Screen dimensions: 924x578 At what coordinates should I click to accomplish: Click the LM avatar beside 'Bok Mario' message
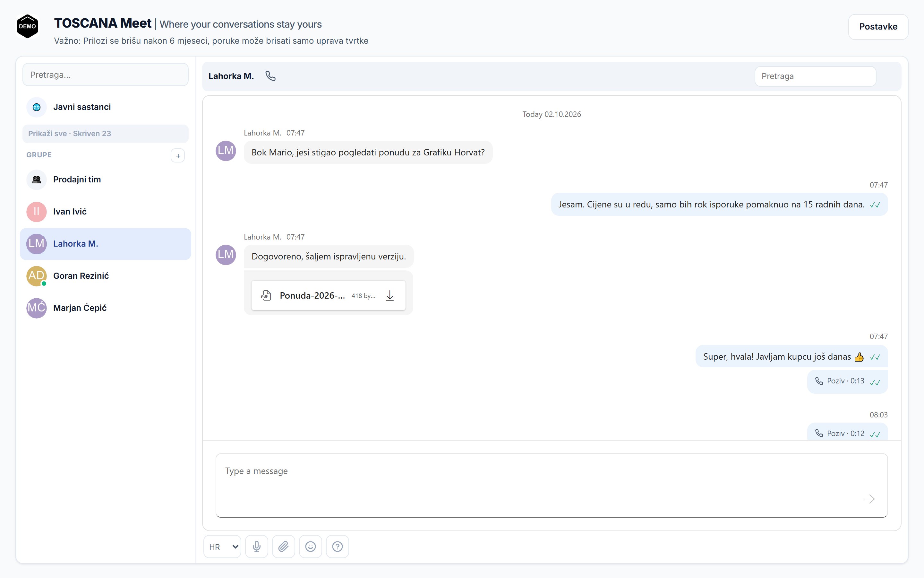(x=226, y=151)
